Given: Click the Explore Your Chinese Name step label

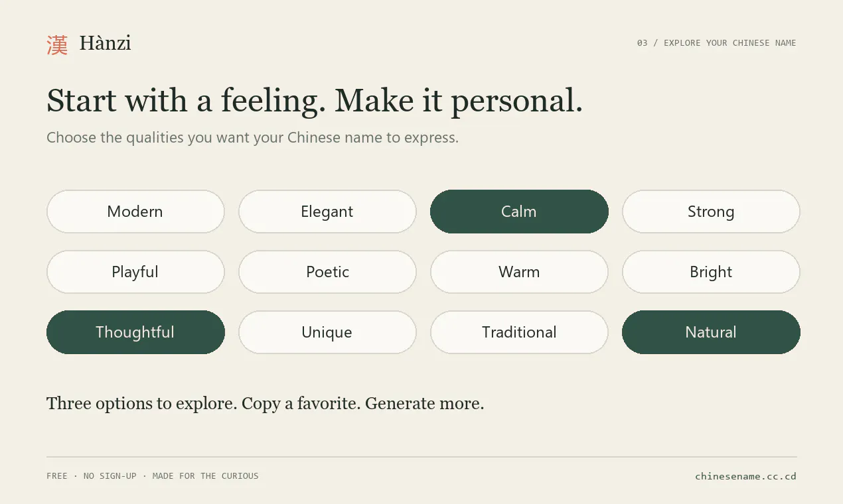Looking at the screenshot, I should (716, 43).
